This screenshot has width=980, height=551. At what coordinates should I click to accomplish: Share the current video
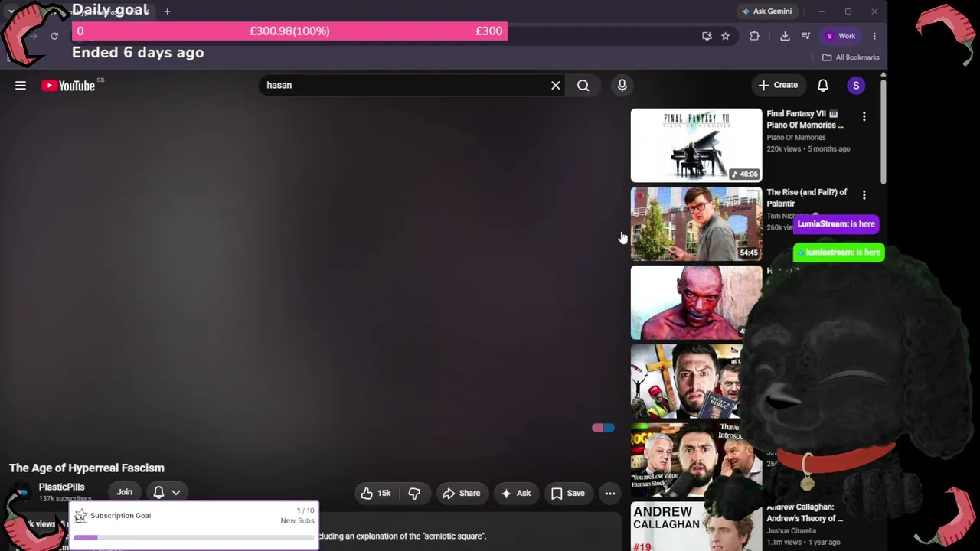(x=461, y=493)
